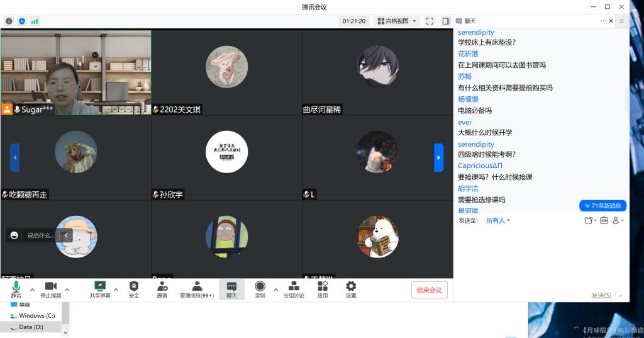The width and height of the screenshot is (644, 338).
Task: Click sender name 杨憧憬 in chat
Action: point(468,99)
